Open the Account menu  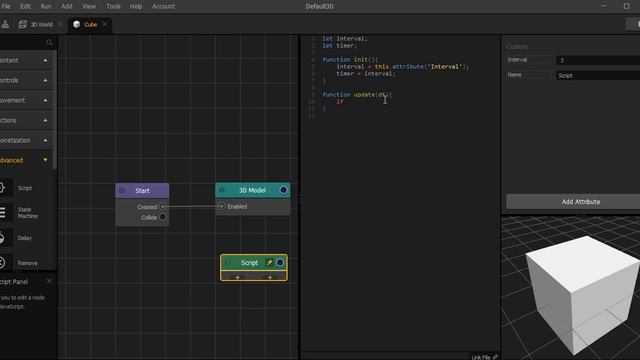[163, 6]
